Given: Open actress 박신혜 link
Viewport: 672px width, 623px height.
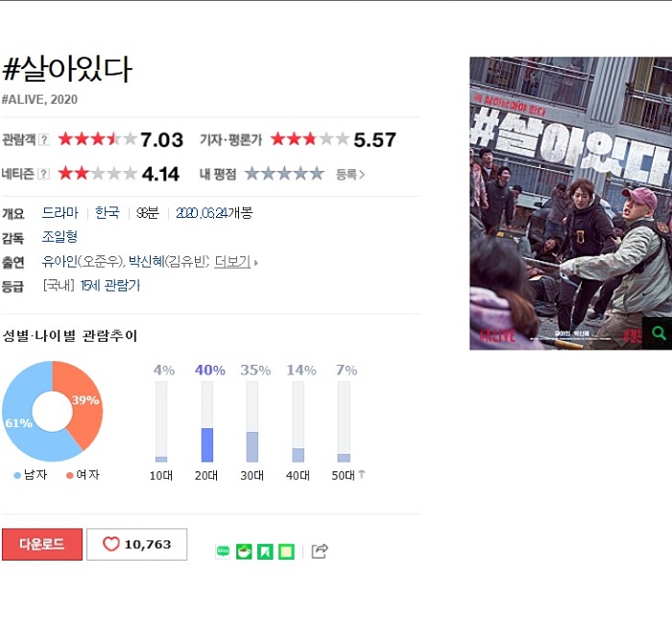Looking at the screenshot, I should point(146,261).
